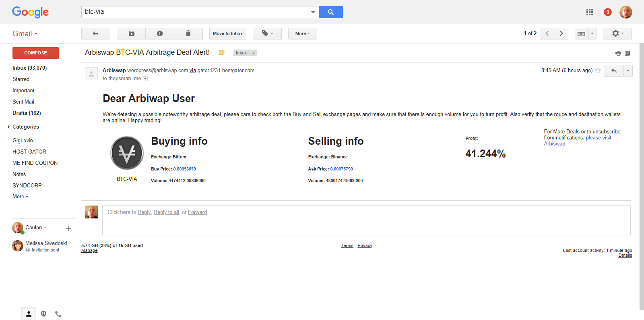Viewport: 644px width, 320px height.
Task: Open the Notes label
Action: [19, 175]
